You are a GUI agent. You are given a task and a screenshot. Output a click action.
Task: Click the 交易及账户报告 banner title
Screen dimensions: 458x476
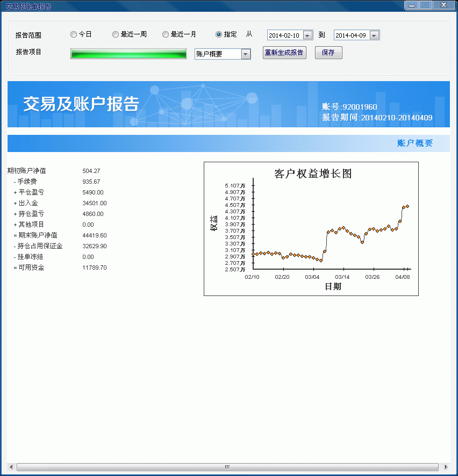tap(81, 104)
